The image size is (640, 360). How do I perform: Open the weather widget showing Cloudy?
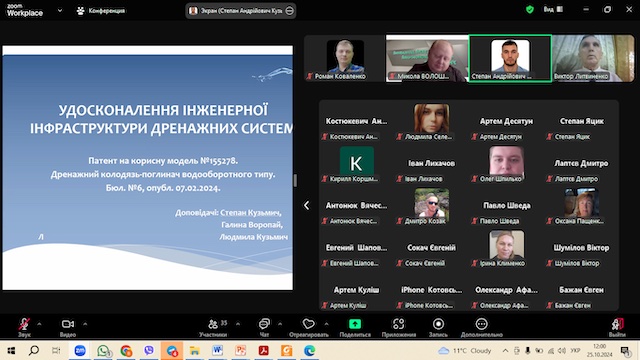[464, 351]
